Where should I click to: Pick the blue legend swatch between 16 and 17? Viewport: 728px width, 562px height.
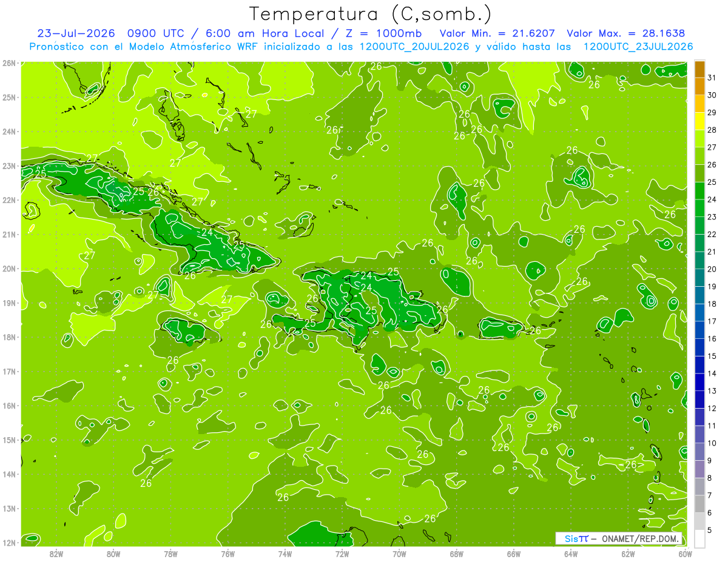[699, 330]
